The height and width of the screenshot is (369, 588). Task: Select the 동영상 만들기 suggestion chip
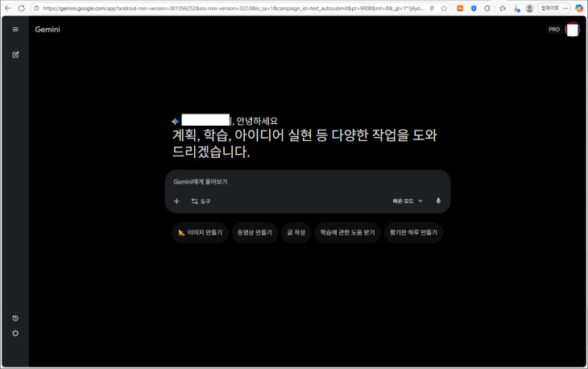pos(255,232)
